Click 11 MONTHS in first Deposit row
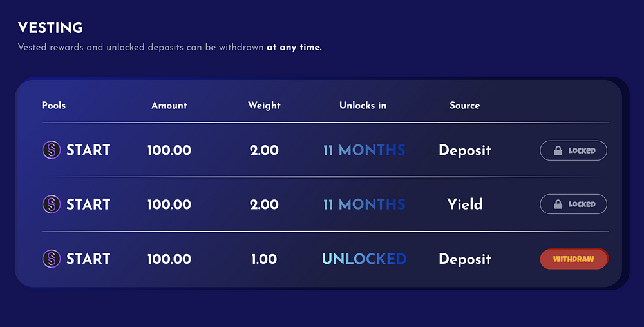Image resolution: width=644 pixels, height=327 pixels. (x=365, y=150)
